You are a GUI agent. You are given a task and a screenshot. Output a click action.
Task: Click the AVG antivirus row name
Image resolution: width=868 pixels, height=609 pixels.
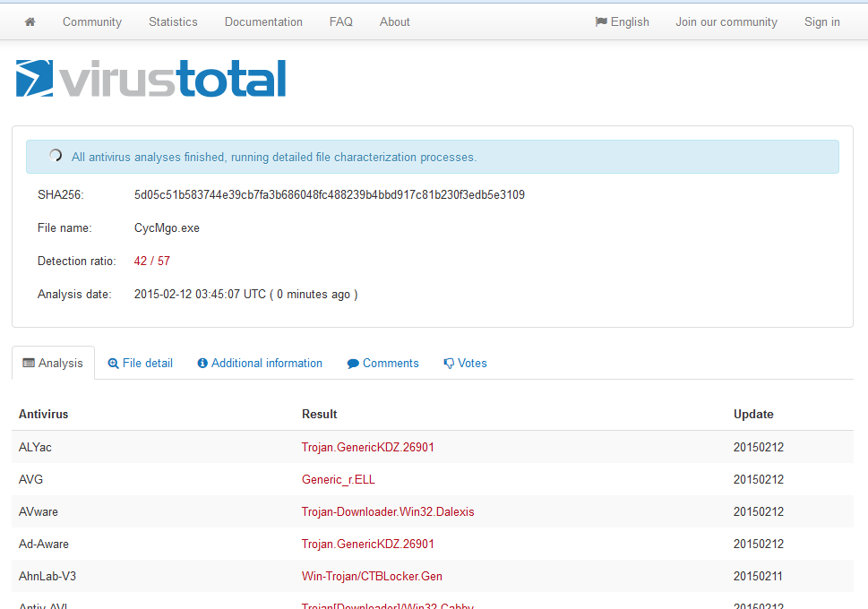(x=30, y=479)
